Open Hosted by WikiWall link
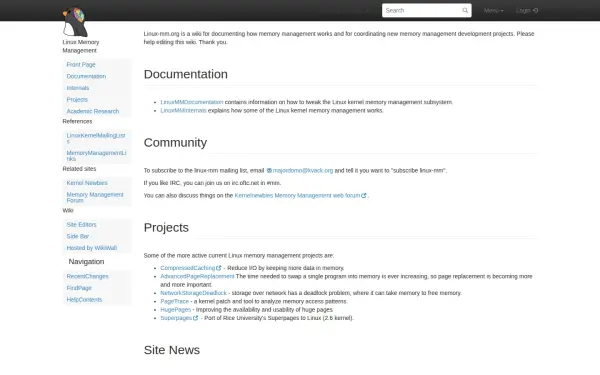This screenshot has width=600, height=375. pyautogui.click(x=91, y=248)
